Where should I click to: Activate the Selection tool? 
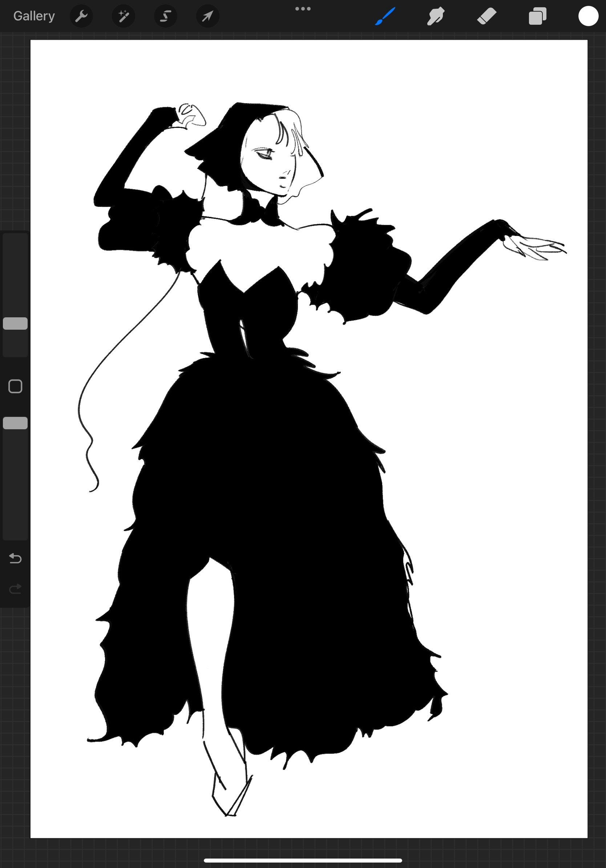pyautogui.click(x=165, y=16)
